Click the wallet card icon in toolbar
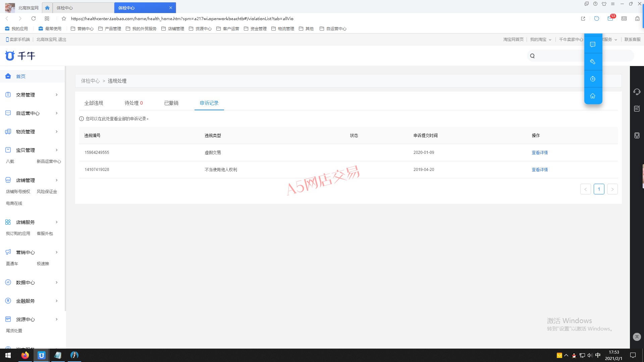 624,18
